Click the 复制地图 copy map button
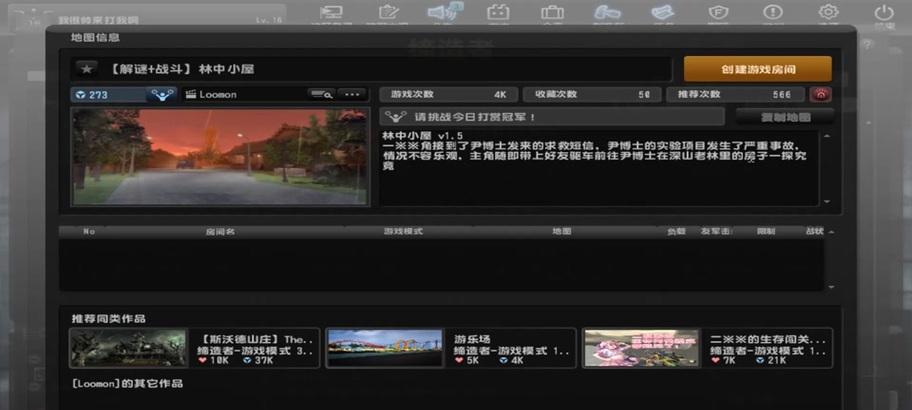This screenshot has height=410, width=912. coord(785,117)
